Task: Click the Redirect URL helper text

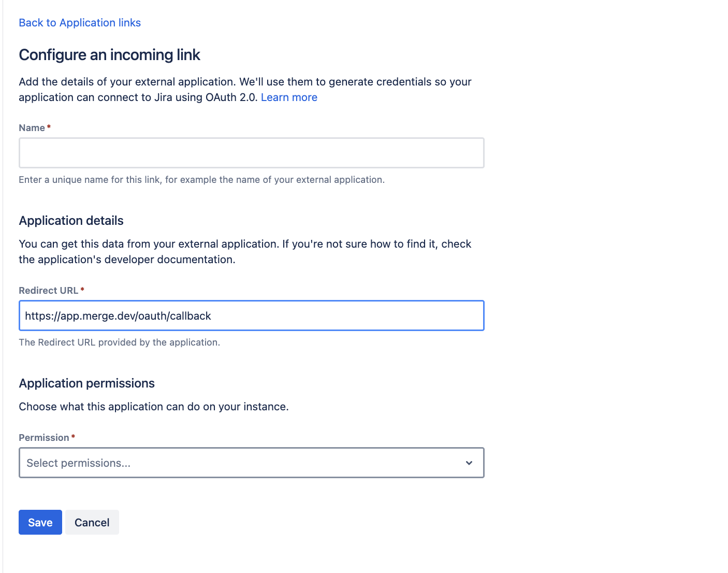Action: pyautogui.click(x=119, y=342)
